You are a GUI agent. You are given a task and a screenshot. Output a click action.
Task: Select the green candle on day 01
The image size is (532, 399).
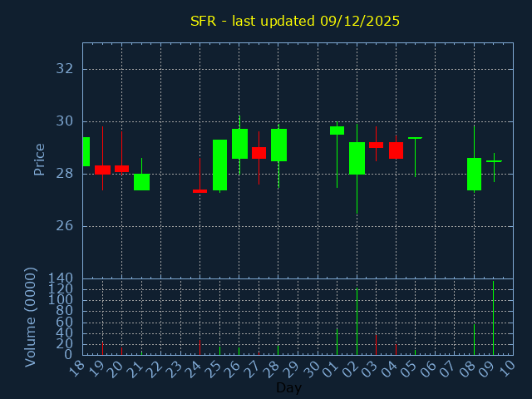click(x=337, y=130)
